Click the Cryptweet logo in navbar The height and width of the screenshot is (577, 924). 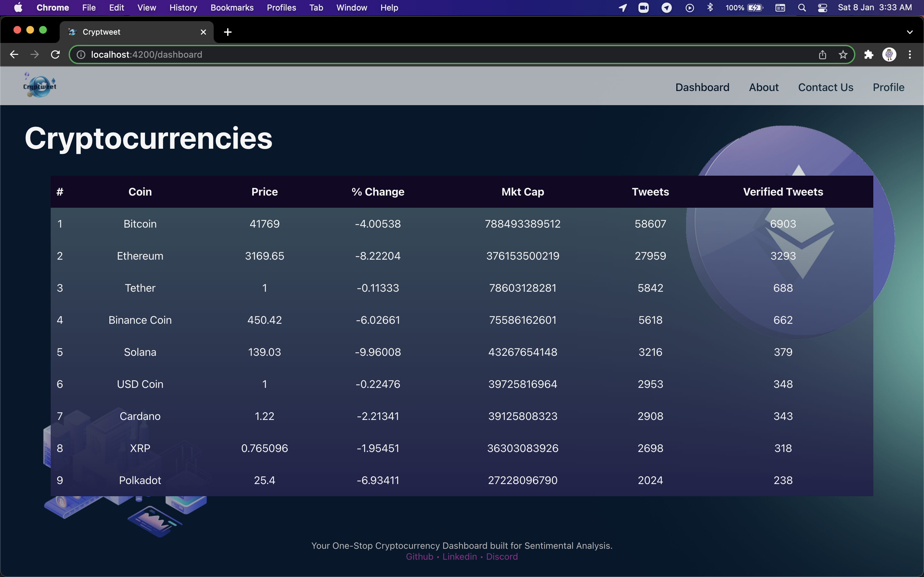point(40,86)
